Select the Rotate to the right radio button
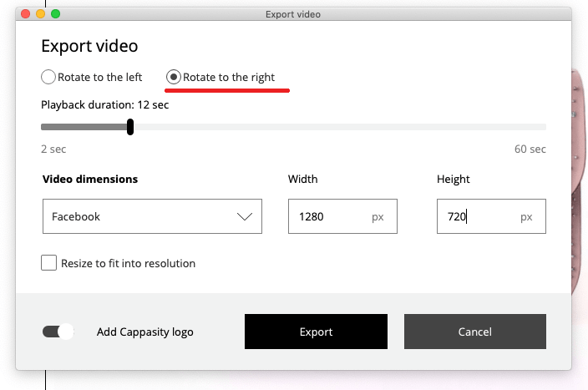This screenshot has height=390, width=588. pyautogui.click(x=173, y=77)
